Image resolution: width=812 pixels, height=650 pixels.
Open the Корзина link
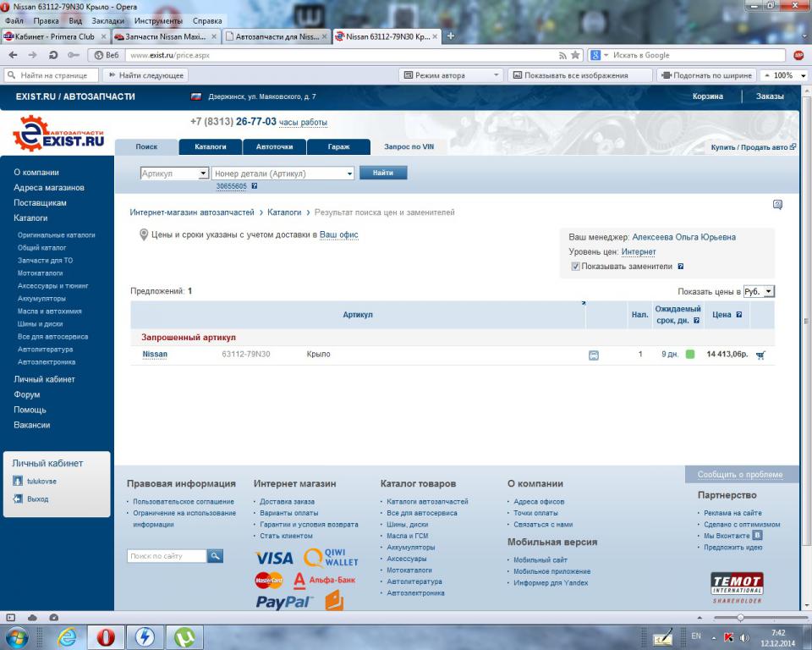coord(707,96)
